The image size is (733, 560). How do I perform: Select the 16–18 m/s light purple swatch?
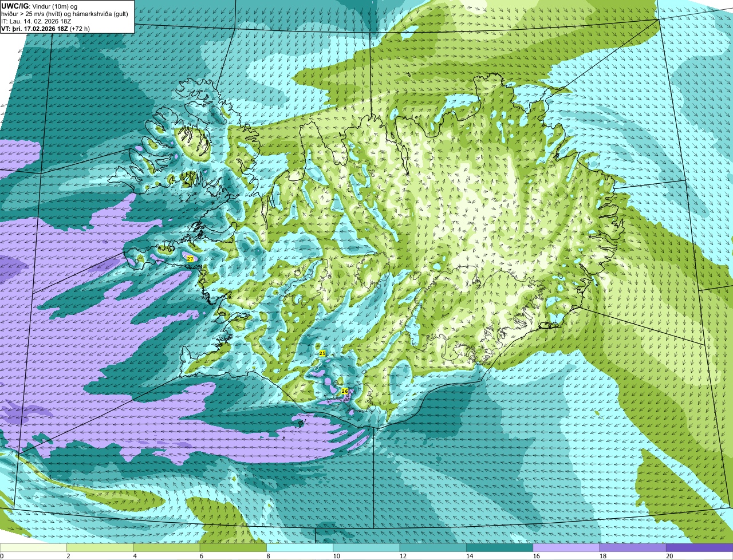coord(566,547)
